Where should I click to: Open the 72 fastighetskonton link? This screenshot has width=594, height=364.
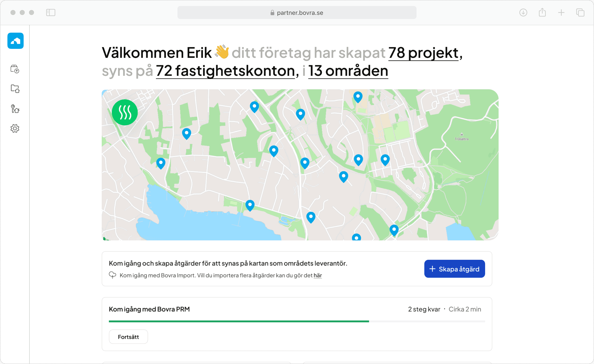point(225,71)
